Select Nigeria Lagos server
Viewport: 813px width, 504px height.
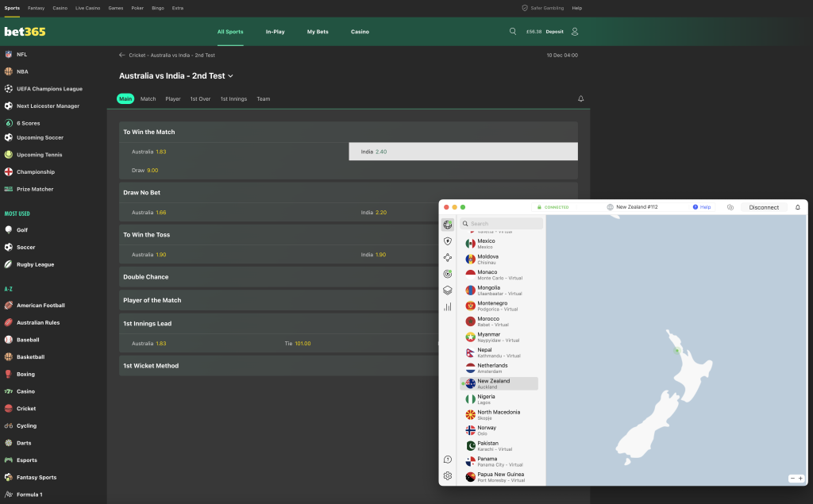click(499, 399)
